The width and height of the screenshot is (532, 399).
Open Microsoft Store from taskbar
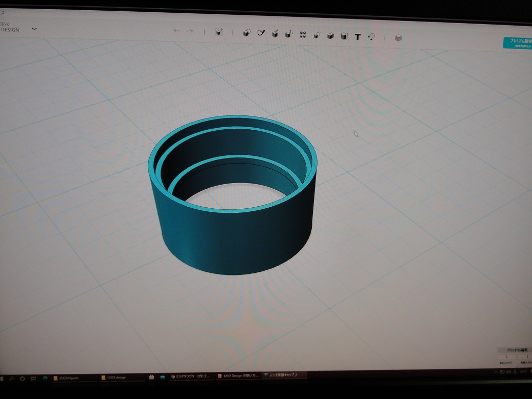(152, 376)
